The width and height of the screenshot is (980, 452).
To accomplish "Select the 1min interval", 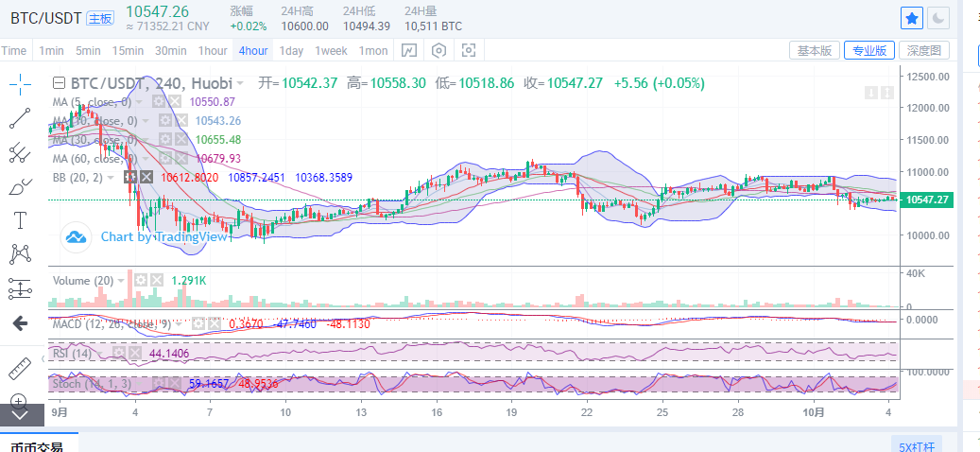I will (51, 51).
